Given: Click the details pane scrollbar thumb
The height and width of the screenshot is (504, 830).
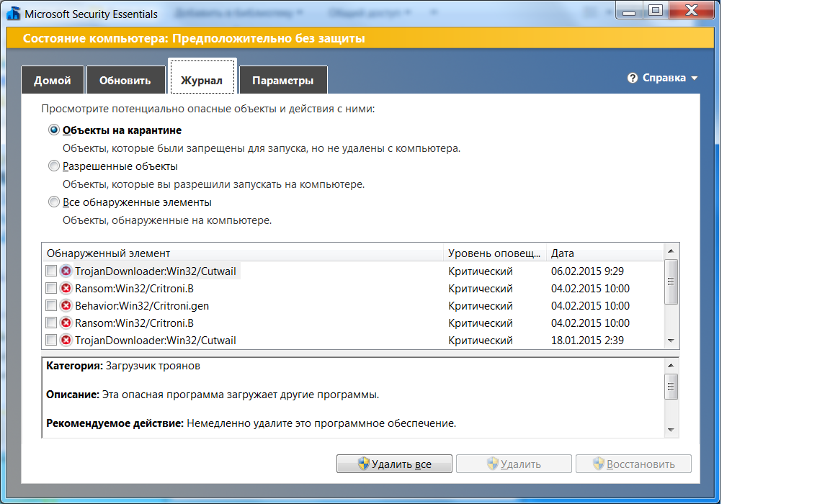Looking at the screenshot, I should click(x=671, y=387).
